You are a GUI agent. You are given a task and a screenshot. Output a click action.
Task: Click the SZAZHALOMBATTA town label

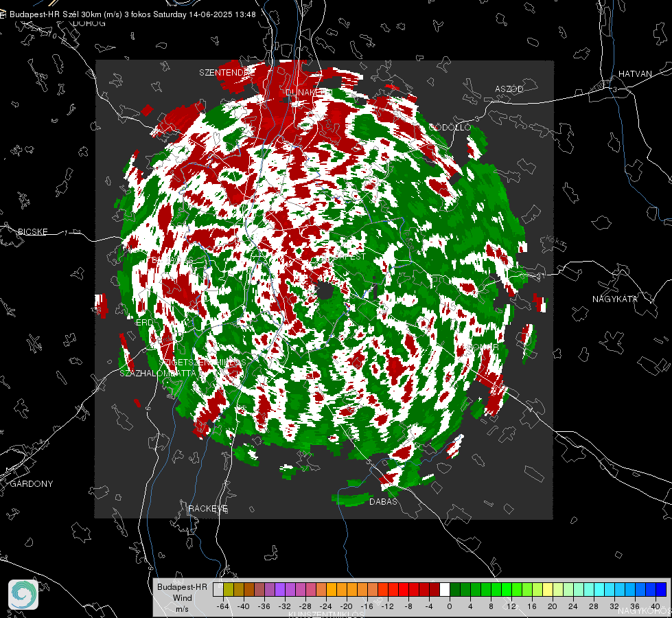tap(158, 374)
